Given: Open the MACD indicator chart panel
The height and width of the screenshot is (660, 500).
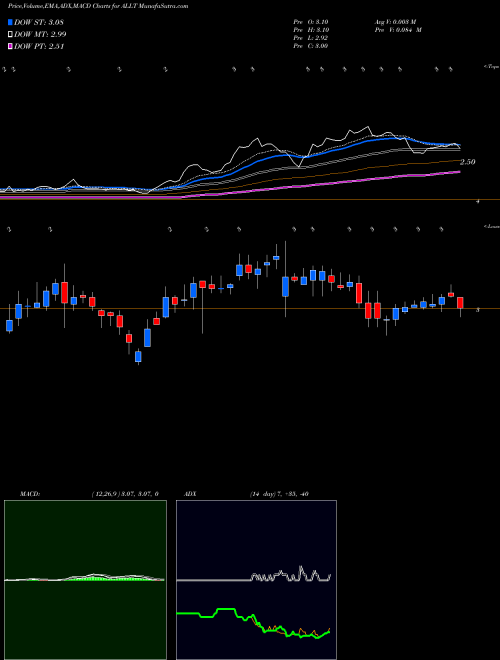Looking at the screenshot, I should [x=85, y=580].
